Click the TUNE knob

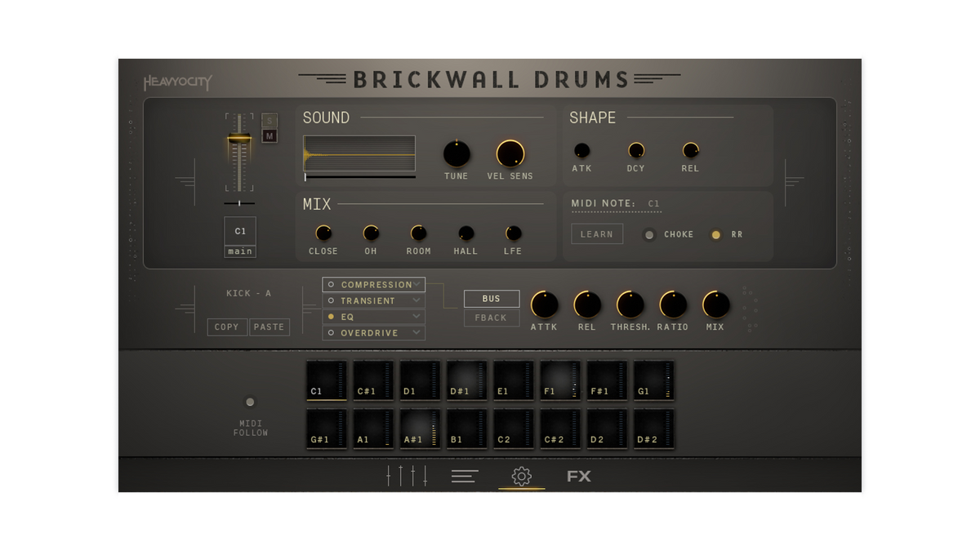[x=457, y=153]
